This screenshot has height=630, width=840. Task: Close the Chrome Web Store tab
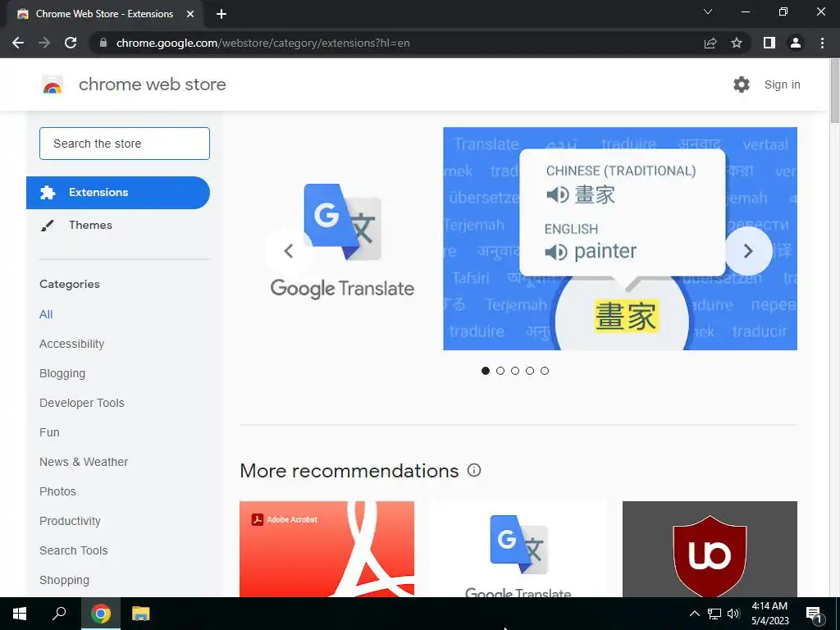pyautogui.click(x=190, y=14)
